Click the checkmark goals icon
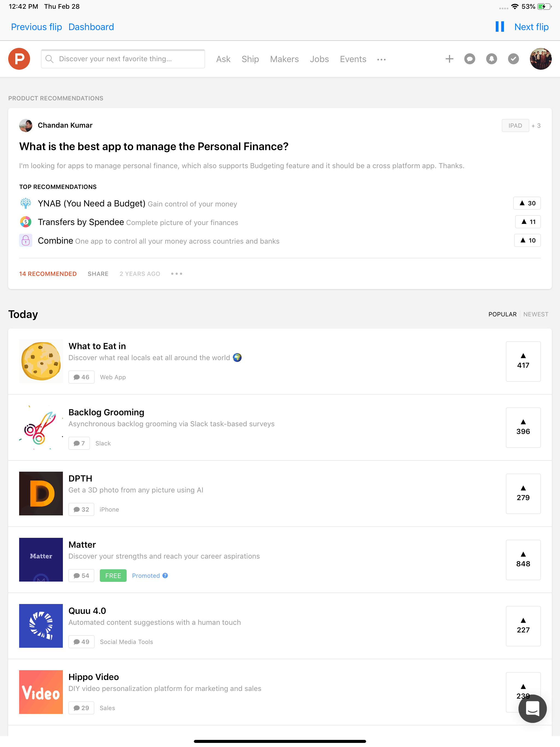Viewport: 560px width, 747px height. (x=514, y=59)
